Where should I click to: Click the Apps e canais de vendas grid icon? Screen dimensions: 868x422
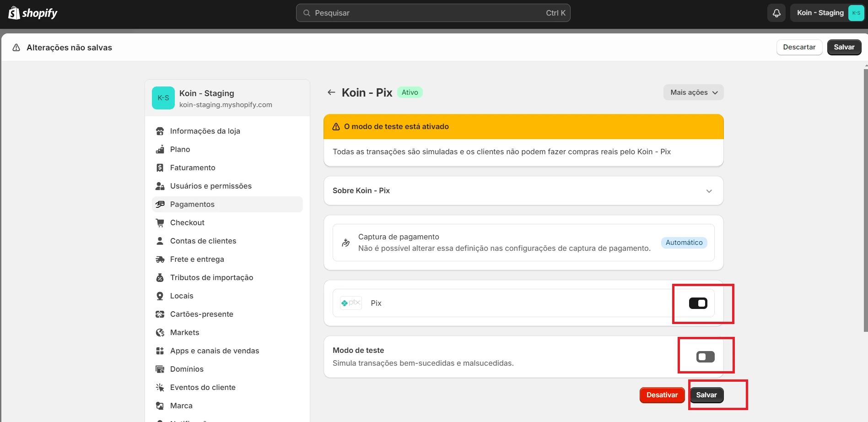click(x=160, y=351)
